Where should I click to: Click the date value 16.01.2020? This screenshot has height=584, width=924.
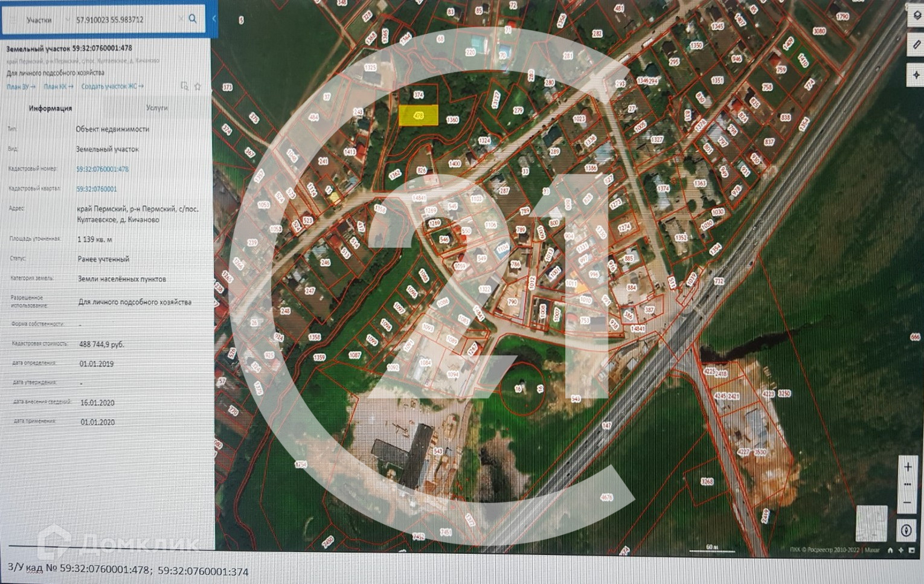[x=97, y=402]
